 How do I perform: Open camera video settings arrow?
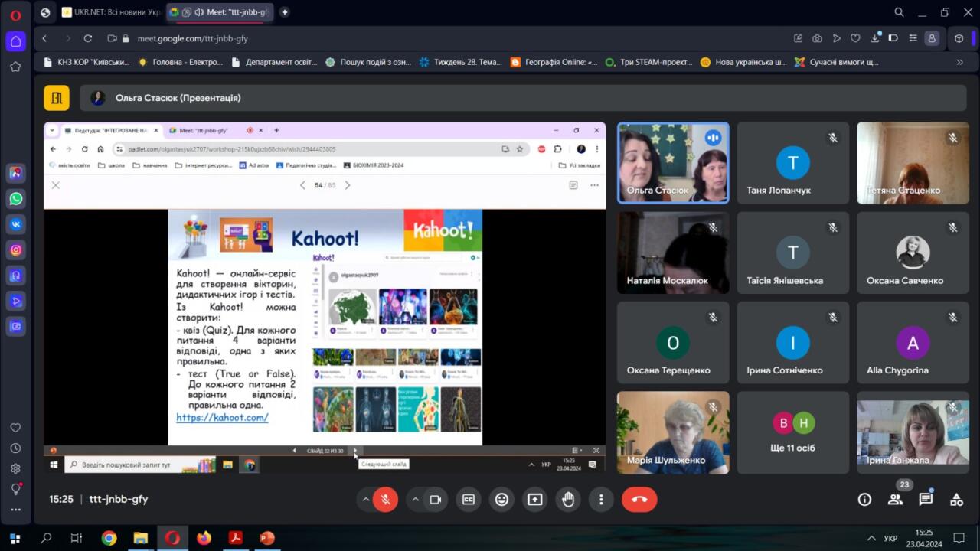(x=415, y=500)
